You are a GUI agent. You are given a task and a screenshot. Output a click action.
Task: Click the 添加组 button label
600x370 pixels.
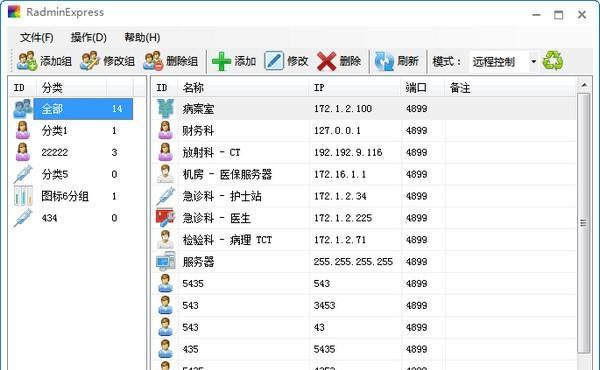click(56, 61)
